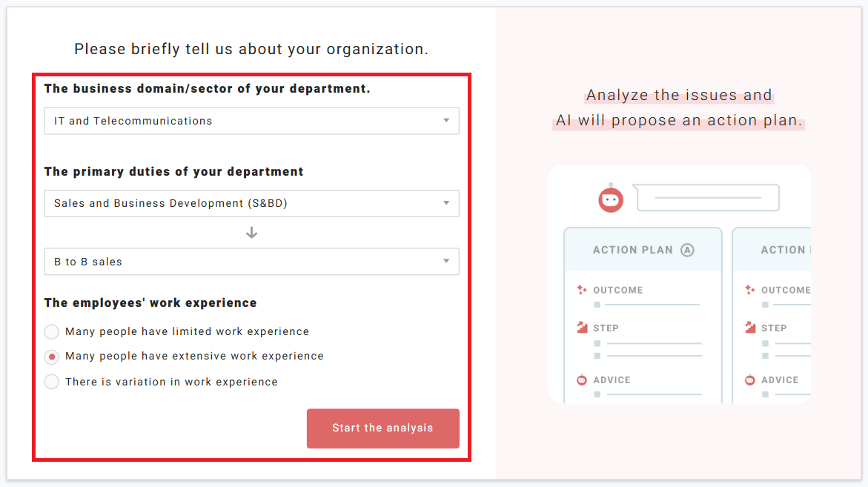
Task: Click the robot's speech bubble in preview
Action: point(707,198)
